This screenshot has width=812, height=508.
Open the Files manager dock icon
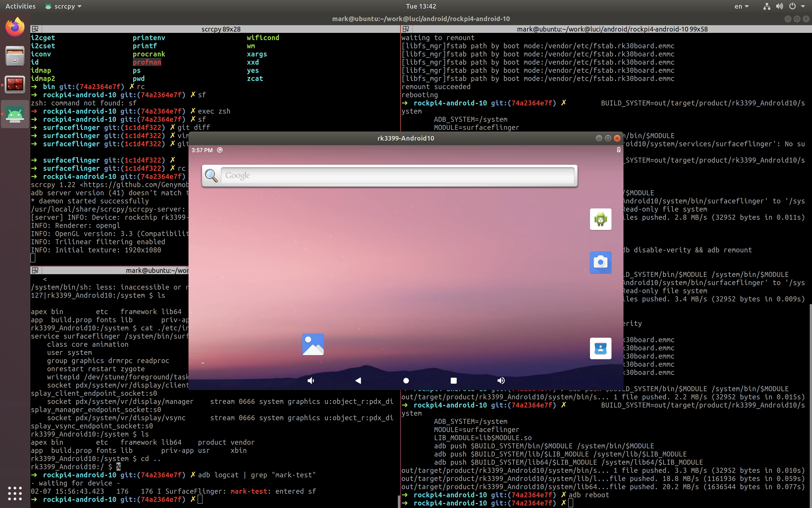tap(15, 56)
